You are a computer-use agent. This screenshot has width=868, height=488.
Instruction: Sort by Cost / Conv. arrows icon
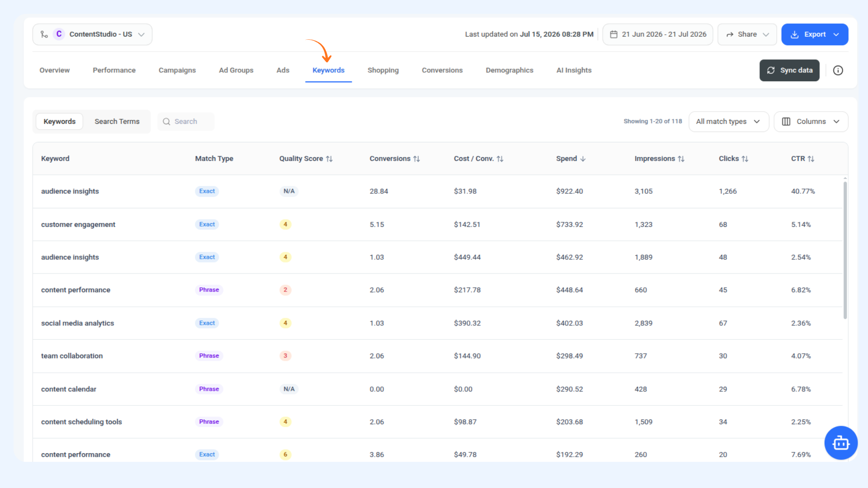500,159
